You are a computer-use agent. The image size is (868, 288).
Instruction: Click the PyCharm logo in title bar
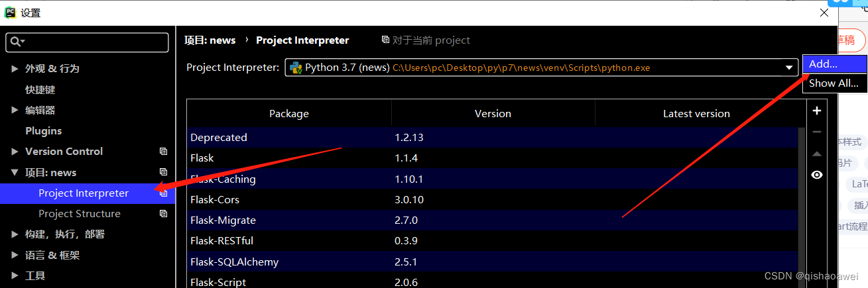(x=10, y=12)
